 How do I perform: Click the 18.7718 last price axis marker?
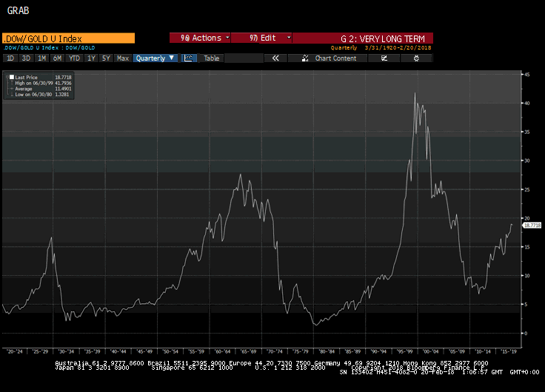[x=532, y=226]
